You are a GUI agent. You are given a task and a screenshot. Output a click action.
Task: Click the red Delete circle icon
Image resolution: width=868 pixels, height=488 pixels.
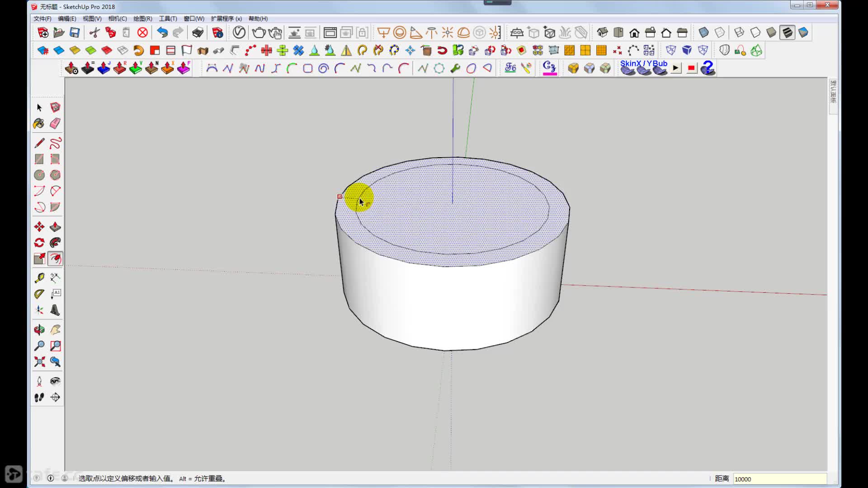tap(142, 33)
